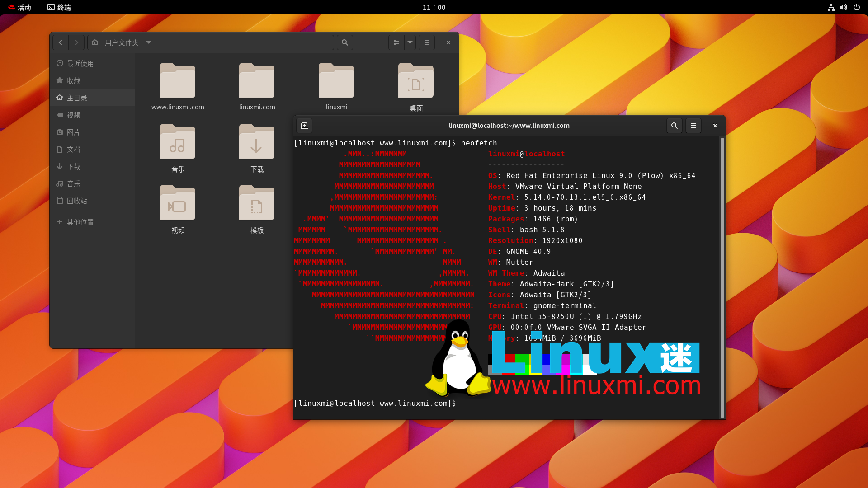Select the 视频 folder icon

coord(178,202)
